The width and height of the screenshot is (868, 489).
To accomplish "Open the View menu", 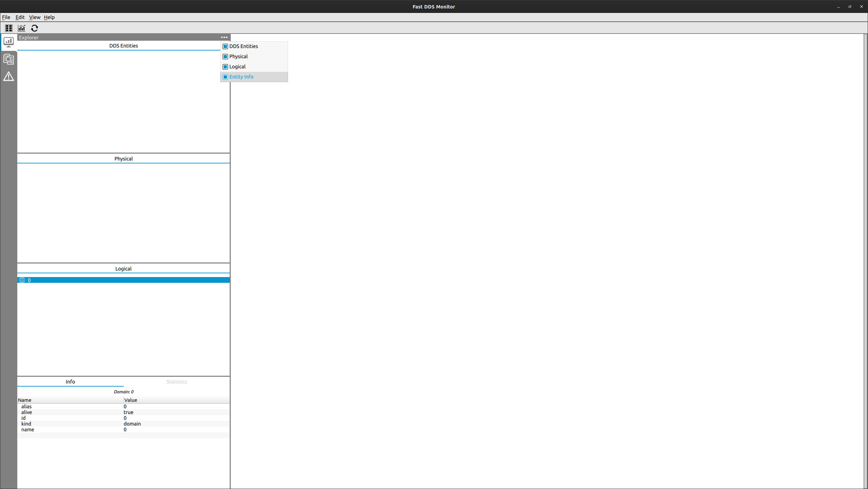I will (x=35, y=17).
